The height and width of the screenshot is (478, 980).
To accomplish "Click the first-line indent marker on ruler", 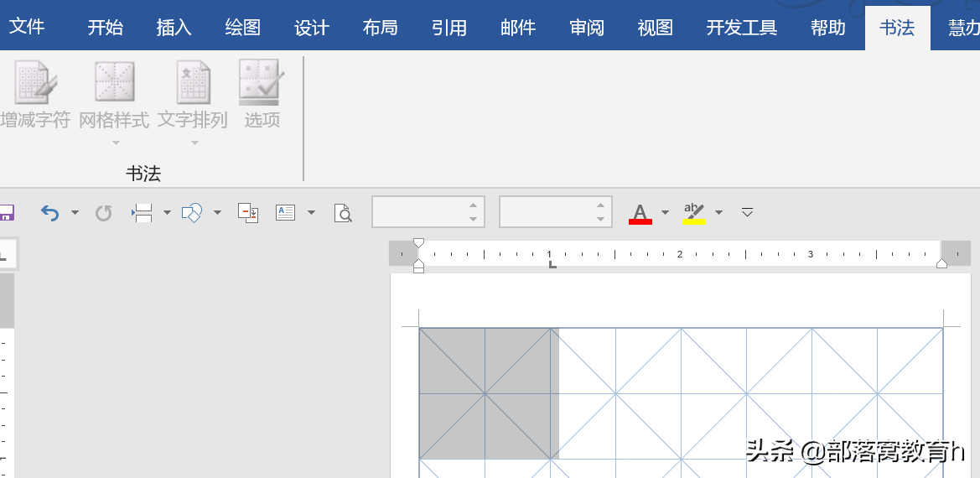I will 419,243.
